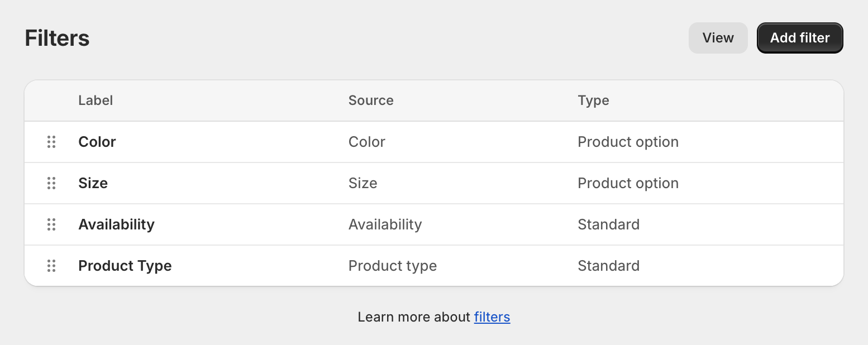Image resolution: width=868 pixels, height=345 pixels.
Task: Click the View button
Action: click(718, 38)
